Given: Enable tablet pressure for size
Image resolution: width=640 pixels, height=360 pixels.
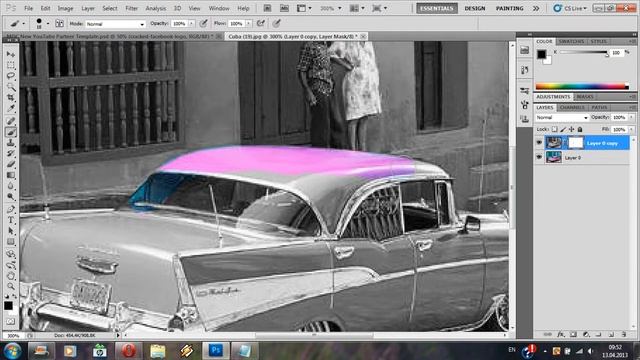Looking at the screenshot, I should tap(277, 24).
